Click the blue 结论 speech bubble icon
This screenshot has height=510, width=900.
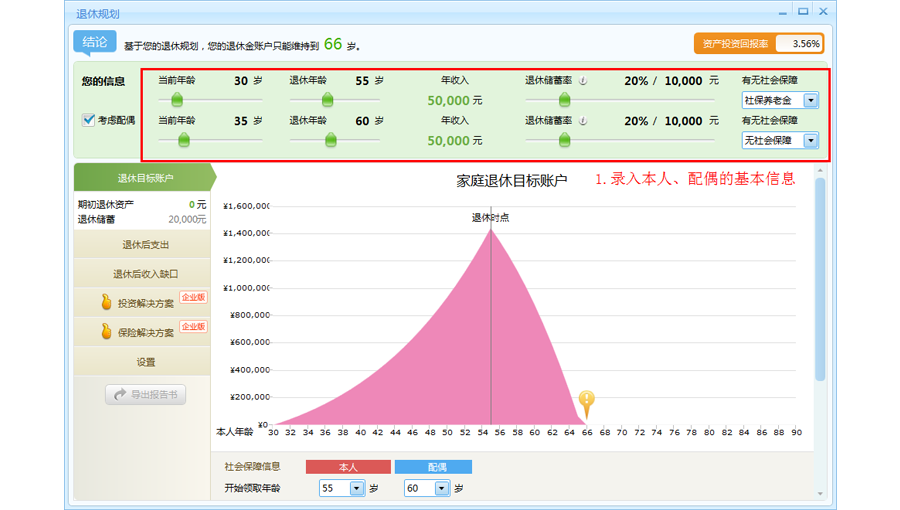pos(94,43)
